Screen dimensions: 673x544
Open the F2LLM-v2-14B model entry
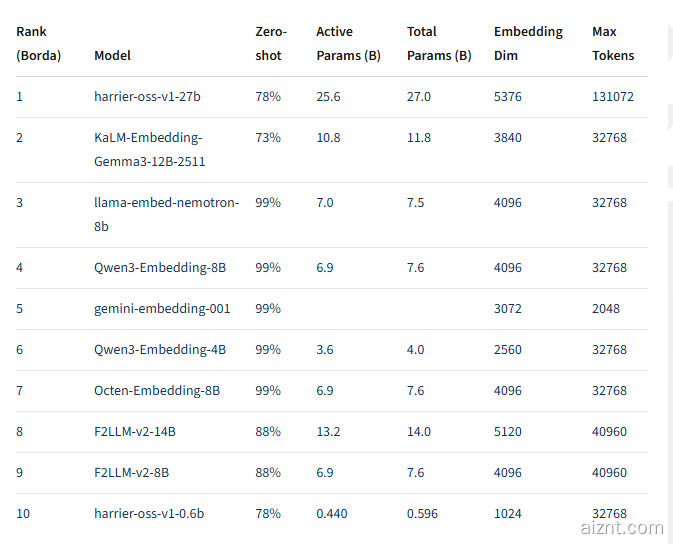[136, 432]
